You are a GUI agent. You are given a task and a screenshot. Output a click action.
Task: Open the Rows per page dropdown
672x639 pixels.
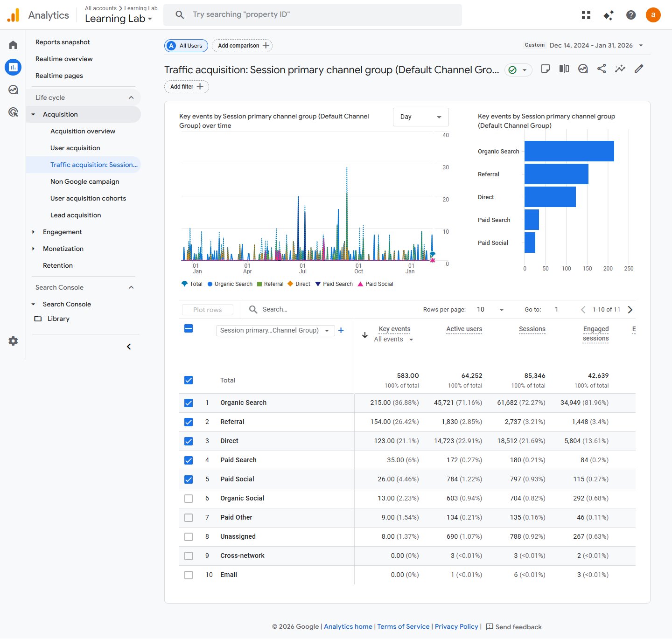point(490,310)
